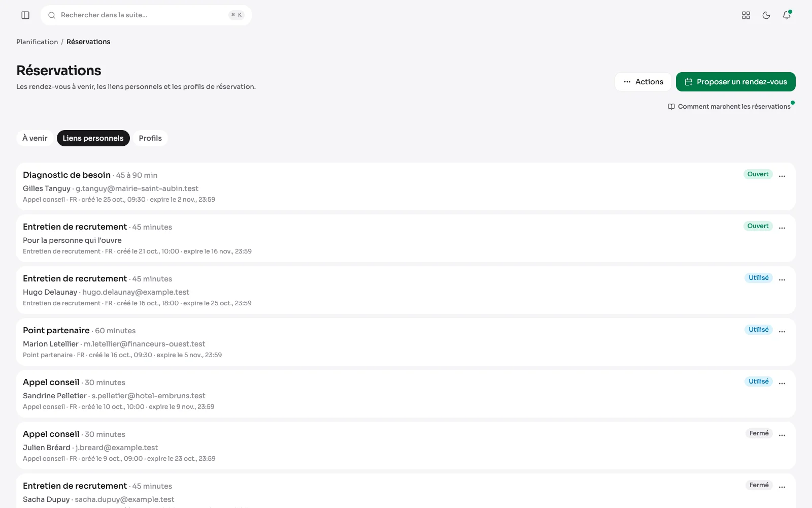
Task: Switch to the Profils tab
Action: pos(150,138)
